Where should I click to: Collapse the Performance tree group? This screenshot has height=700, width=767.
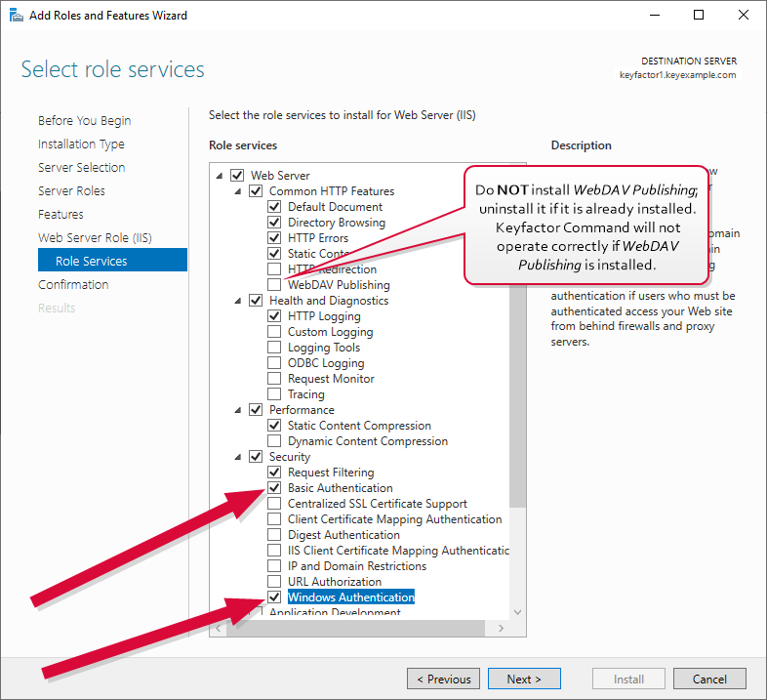pos(237,410)
